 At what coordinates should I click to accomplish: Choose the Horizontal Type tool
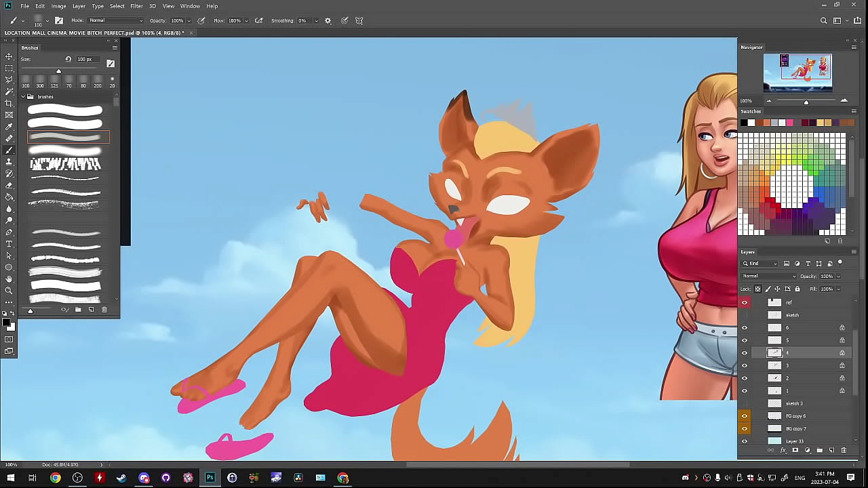9,244
